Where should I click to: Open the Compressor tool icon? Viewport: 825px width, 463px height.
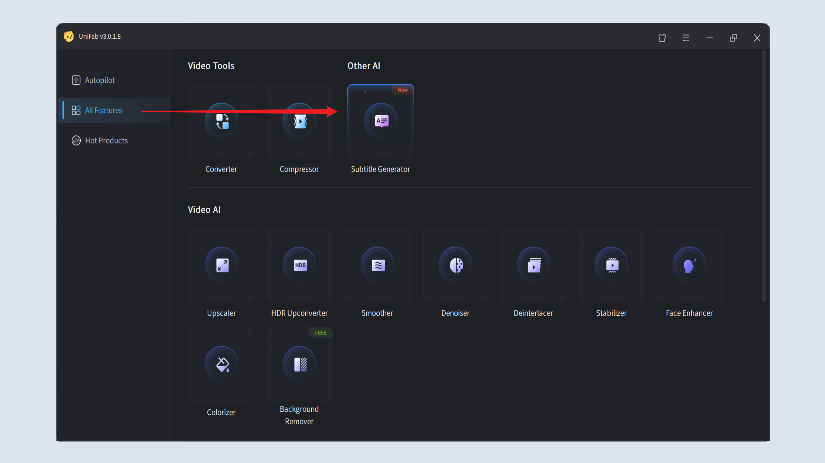point(299,122)
